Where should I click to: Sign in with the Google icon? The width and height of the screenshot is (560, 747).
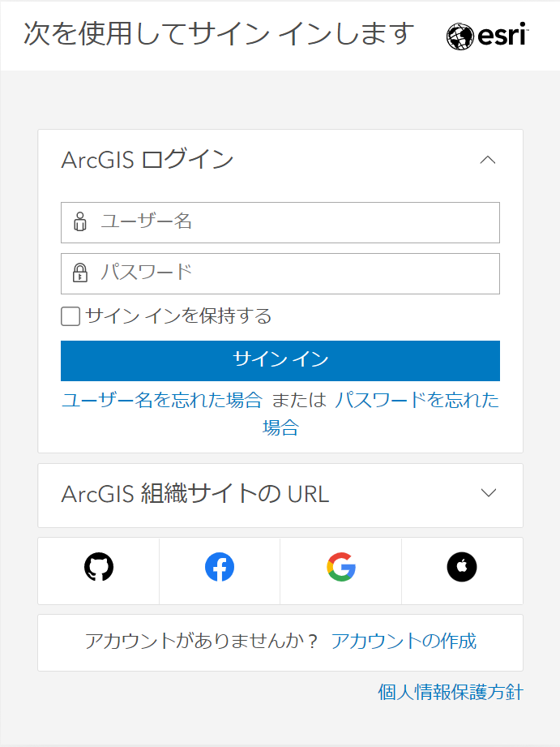pos(341,567)
